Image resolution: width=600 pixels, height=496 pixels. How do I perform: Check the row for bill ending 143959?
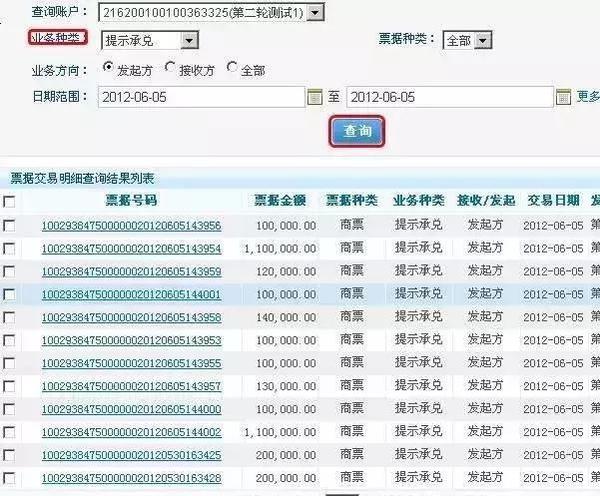[9, 272]
